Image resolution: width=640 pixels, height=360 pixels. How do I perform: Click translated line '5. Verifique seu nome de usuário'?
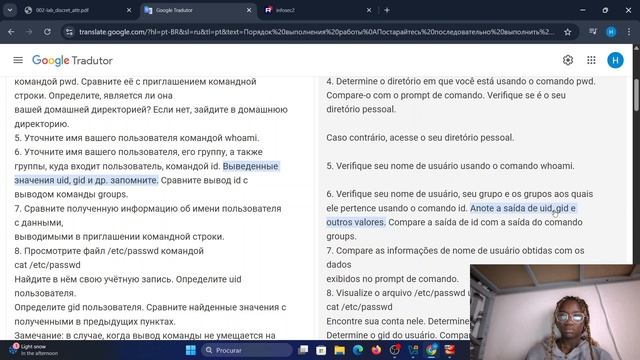tap(450, 166)
